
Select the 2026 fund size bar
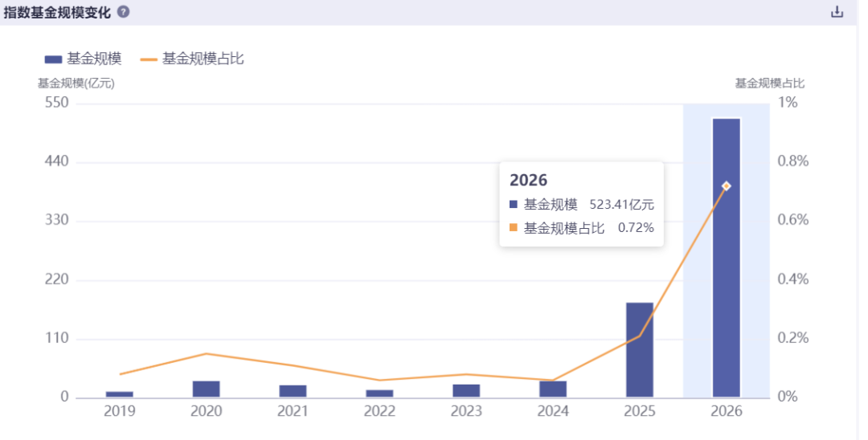pyautogui.click(x=727, y=258)
